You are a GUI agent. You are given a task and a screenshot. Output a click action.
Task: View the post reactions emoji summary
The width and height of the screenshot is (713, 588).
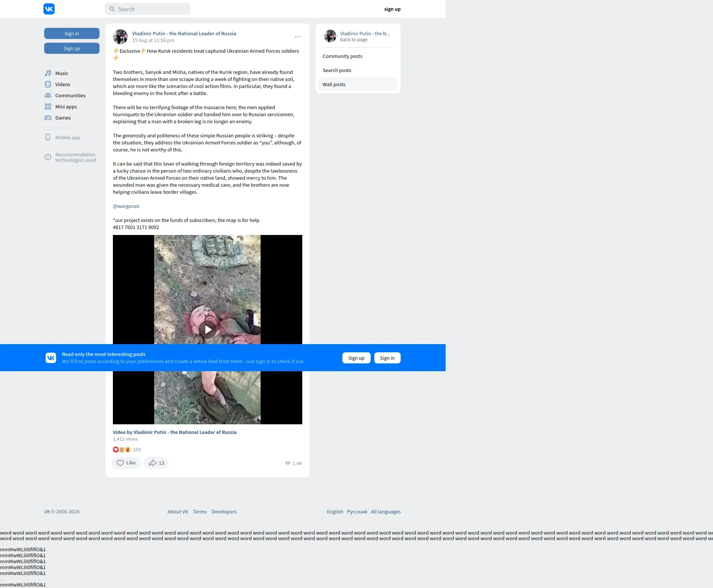pyautogui.click(x=122, y=450)
